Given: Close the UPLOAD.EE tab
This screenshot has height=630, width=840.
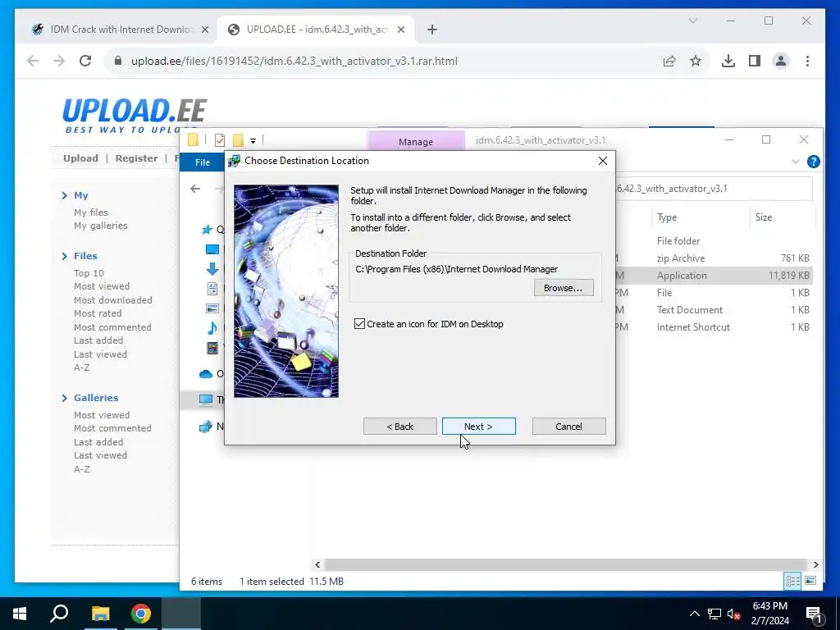Looking at the screenshot, I should (400, 30).
